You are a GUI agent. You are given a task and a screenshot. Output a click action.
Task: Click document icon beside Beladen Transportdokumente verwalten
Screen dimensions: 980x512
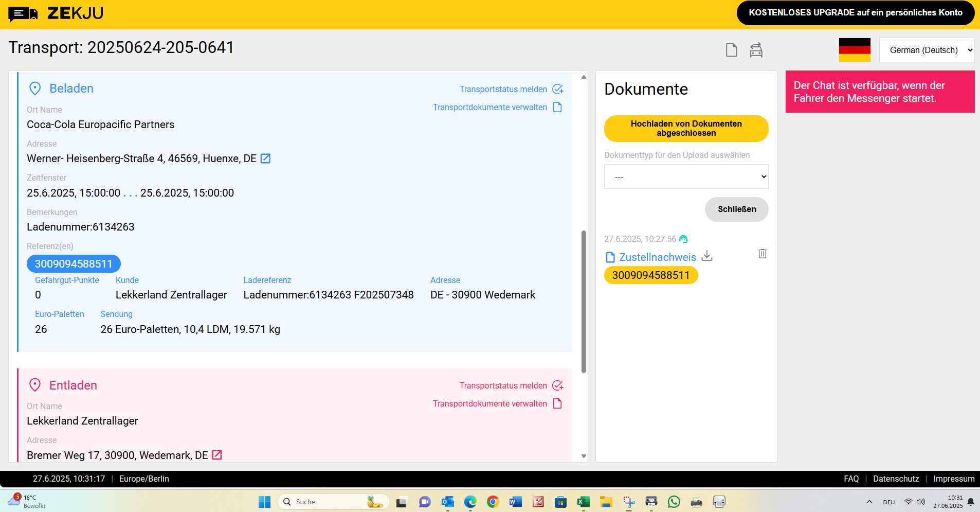click(557, 107)
